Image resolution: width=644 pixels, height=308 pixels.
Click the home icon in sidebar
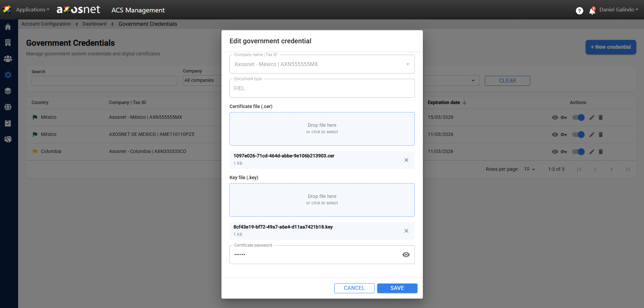(x=8, y=27)
